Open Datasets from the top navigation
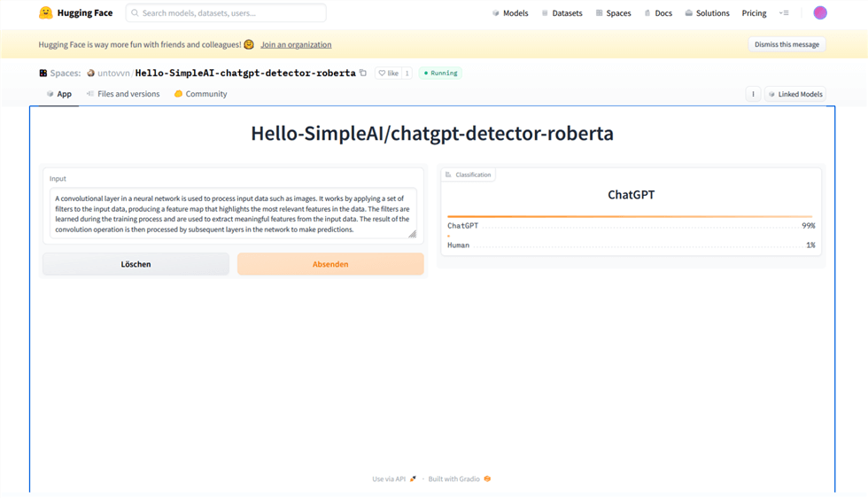 [562, 12]
